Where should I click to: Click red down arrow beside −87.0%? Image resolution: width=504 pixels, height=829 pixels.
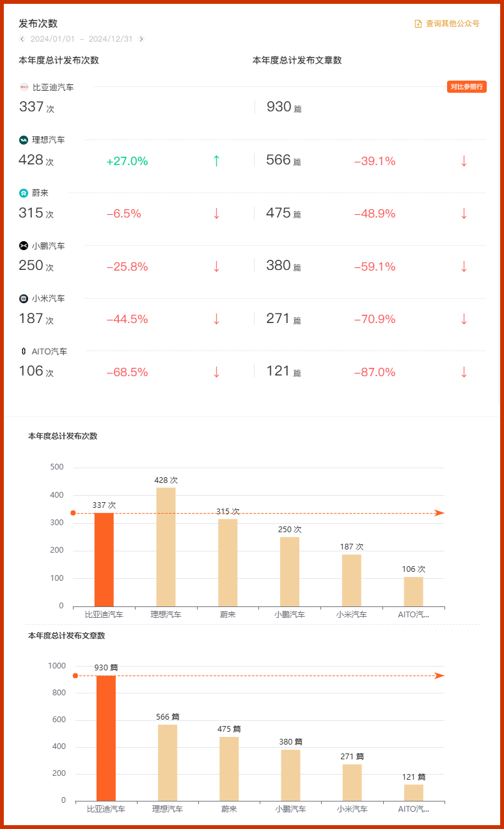point(464,372)
